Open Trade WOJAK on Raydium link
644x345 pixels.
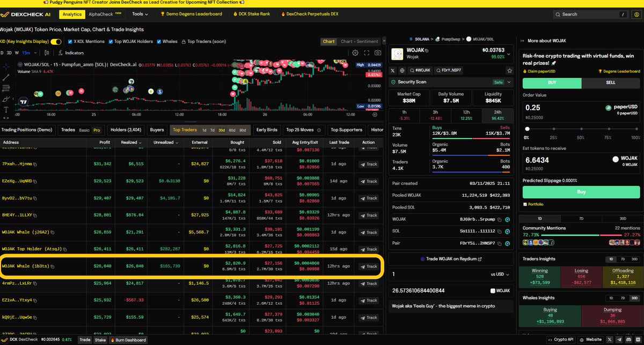click(451, 259)
